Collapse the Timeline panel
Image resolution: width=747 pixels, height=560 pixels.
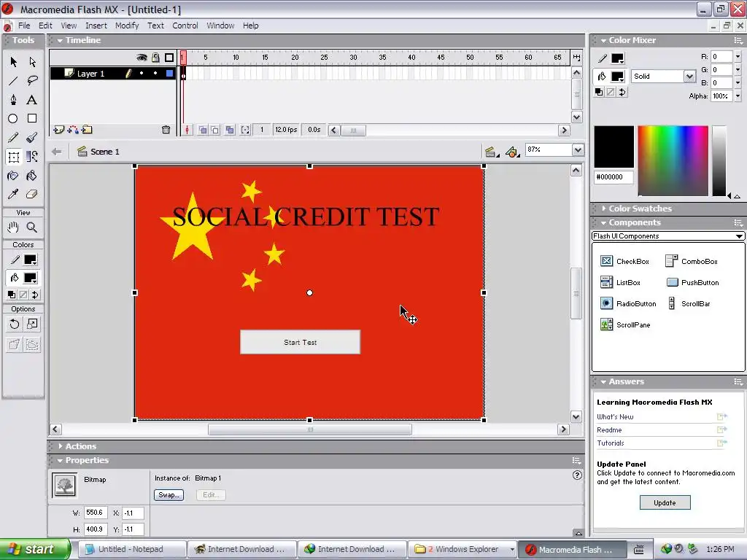pos(60,41)
